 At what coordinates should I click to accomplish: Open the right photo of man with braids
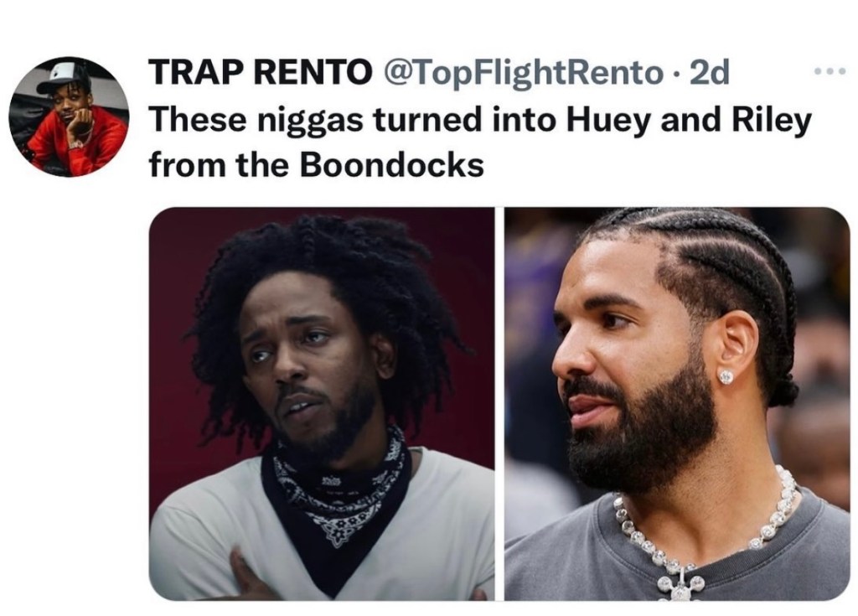pos(677,404)
